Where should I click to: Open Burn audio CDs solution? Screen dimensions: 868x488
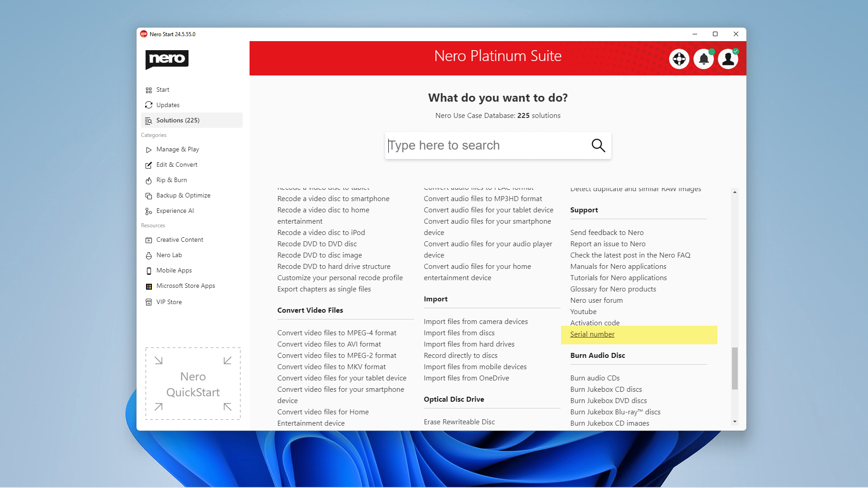594,378
